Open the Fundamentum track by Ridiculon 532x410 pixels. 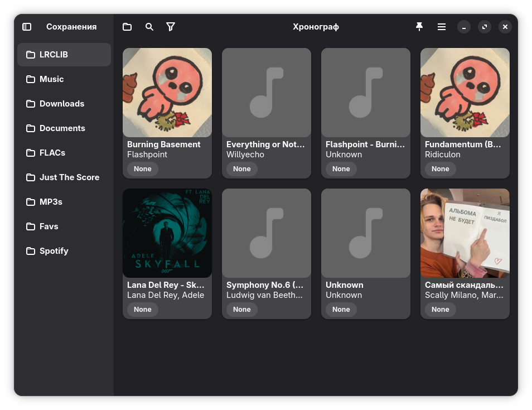coord(465,93)
